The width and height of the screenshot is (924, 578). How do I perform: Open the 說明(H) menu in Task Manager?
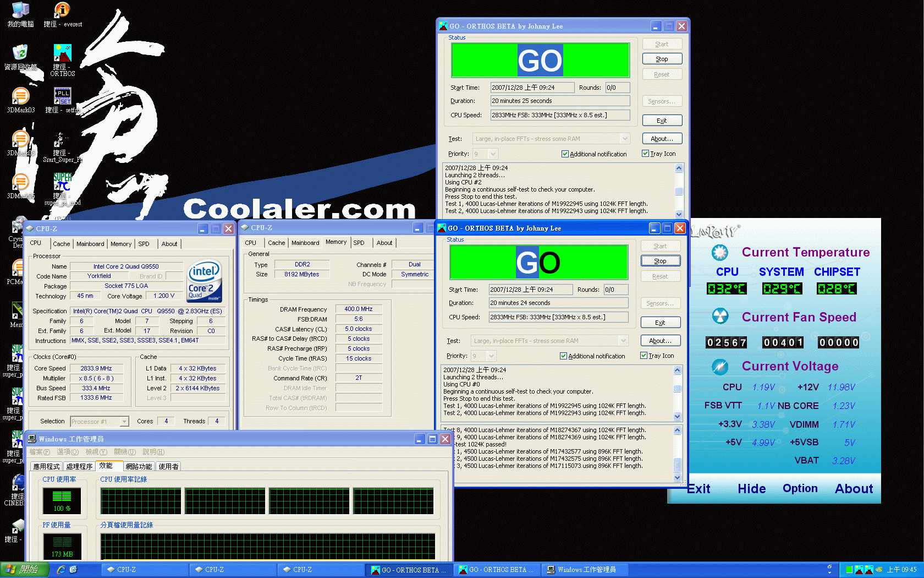[153, 452]
